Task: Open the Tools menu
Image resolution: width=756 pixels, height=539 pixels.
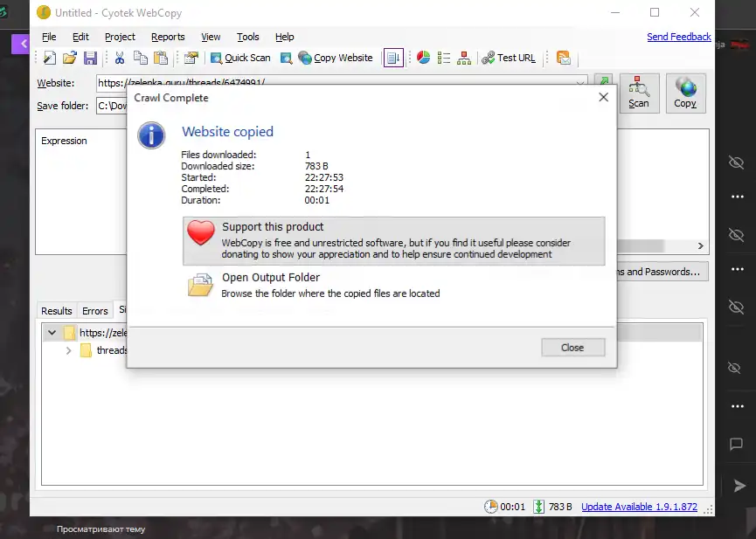Action: [248, 37]
